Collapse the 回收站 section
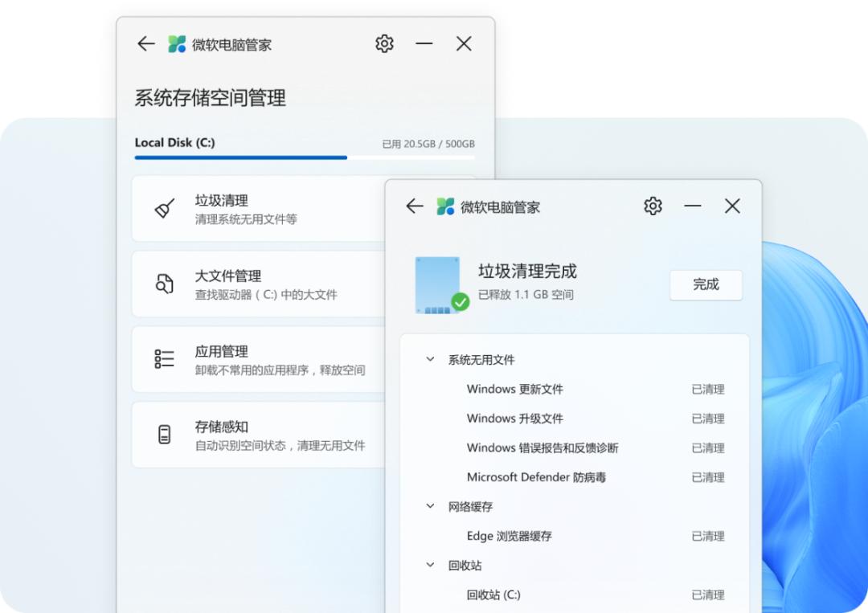 (x=429, y=565)
